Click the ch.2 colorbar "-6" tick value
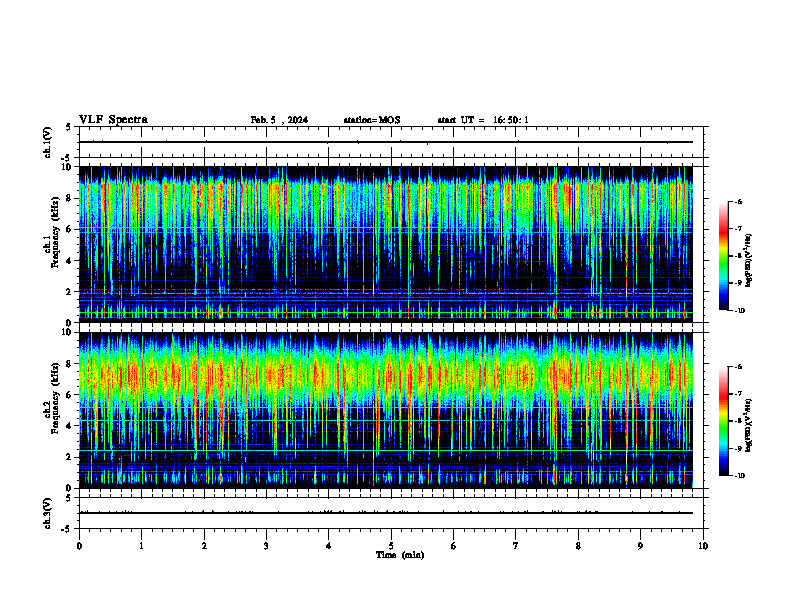The height and width of the screenshot is (612, 792). click(x=738, y=367)
